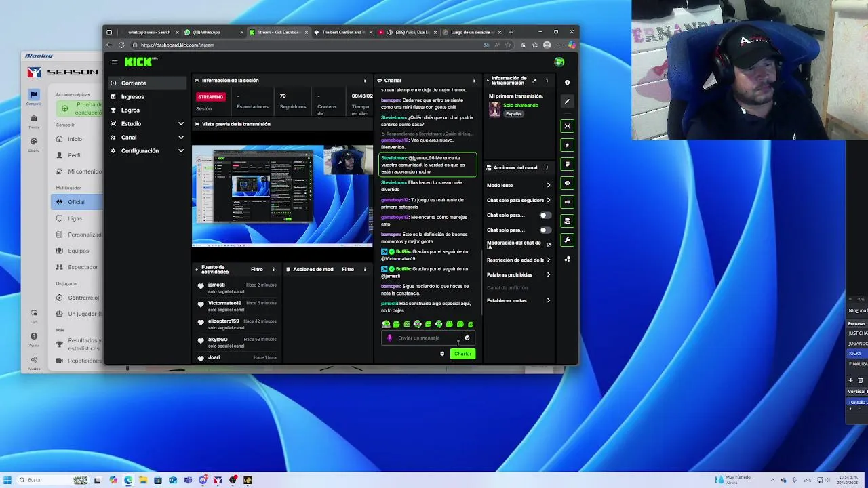Click the chat bubble icon in the right rail
The width and height of the screenshot is (868, 488).
coord(568,183)
